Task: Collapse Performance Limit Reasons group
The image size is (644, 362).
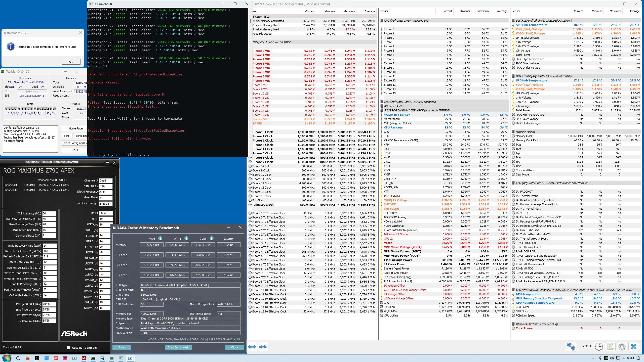Action: [x=513, y=183]
